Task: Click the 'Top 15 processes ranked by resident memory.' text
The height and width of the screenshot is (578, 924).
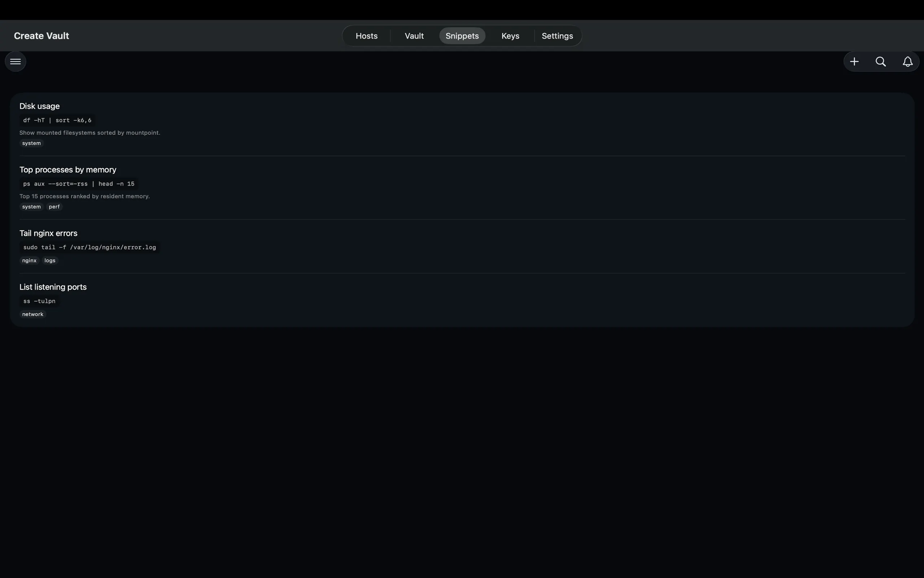Action: pyautogui.click(x=84, y=196)
